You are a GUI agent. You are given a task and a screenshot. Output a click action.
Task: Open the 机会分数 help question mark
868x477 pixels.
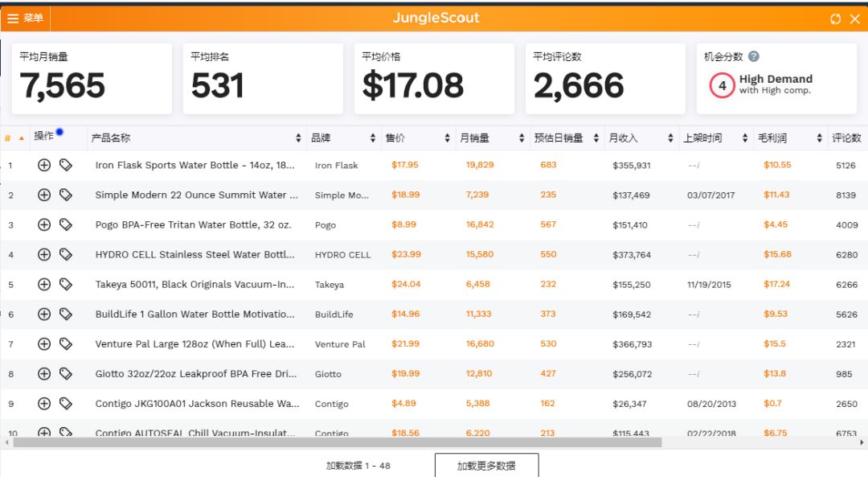coord(754,56)
